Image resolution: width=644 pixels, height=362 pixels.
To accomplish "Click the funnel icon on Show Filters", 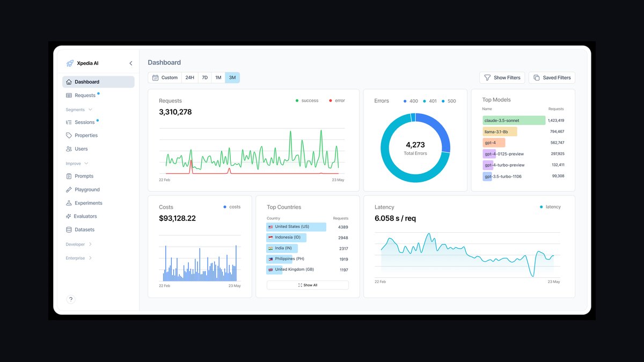I will point(487,78).
